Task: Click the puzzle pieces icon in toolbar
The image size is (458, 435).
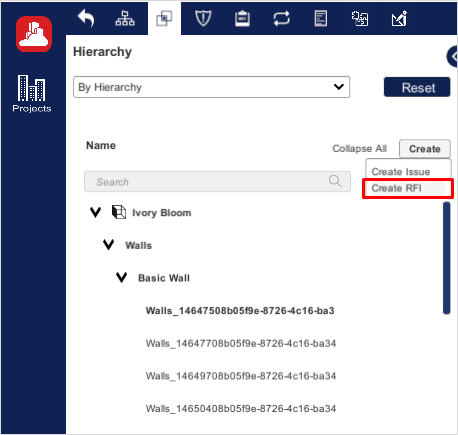Action: point(360,18)
